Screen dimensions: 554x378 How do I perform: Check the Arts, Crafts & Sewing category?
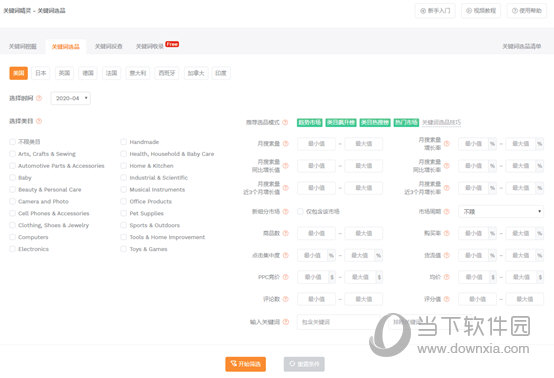pos(12,154)
